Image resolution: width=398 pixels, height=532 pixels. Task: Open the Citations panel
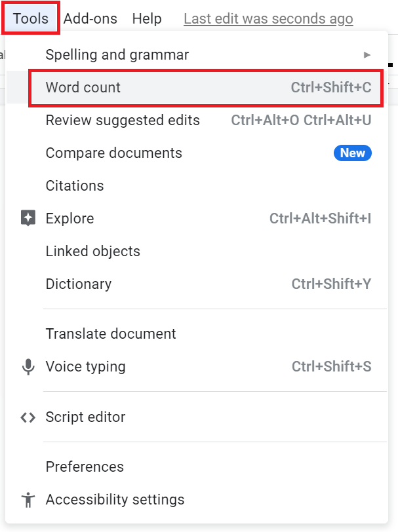coord(74,185)
